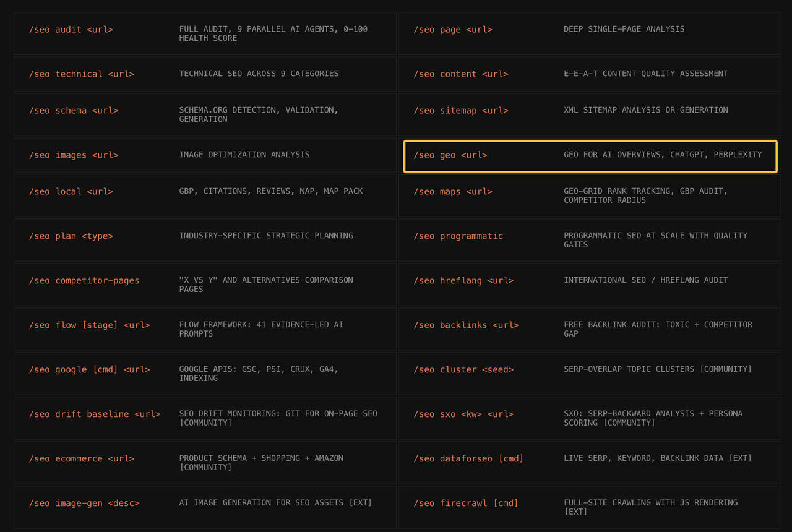Click "E-E-A-T content quality assessment" text
792x532 pixels.
[646, 74]
